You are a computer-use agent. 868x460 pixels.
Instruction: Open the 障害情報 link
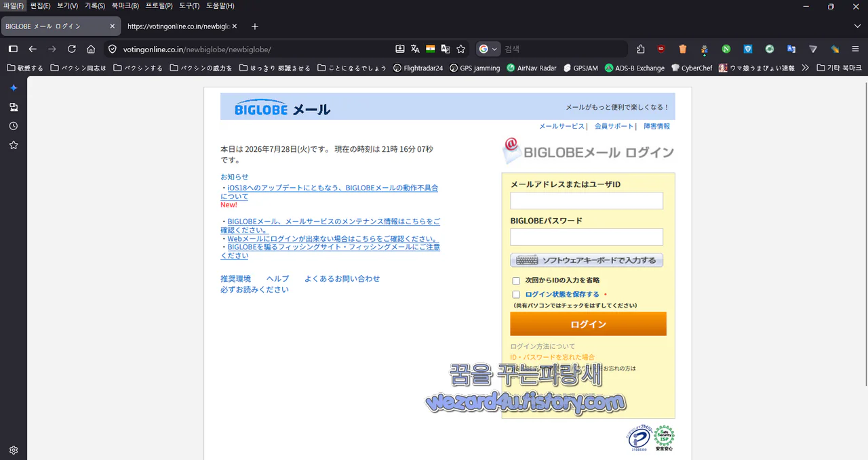tap(656, 126)
